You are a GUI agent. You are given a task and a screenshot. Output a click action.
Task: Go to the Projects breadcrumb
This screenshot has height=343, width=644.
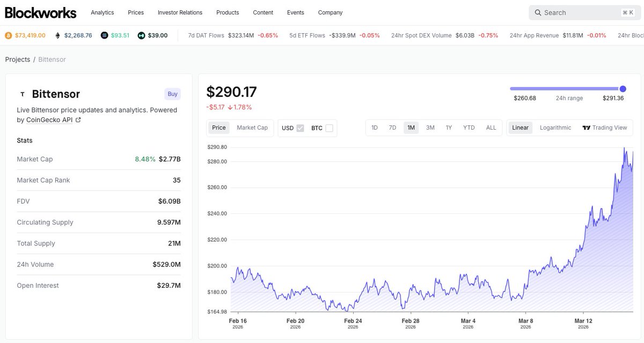click(18, 59)
